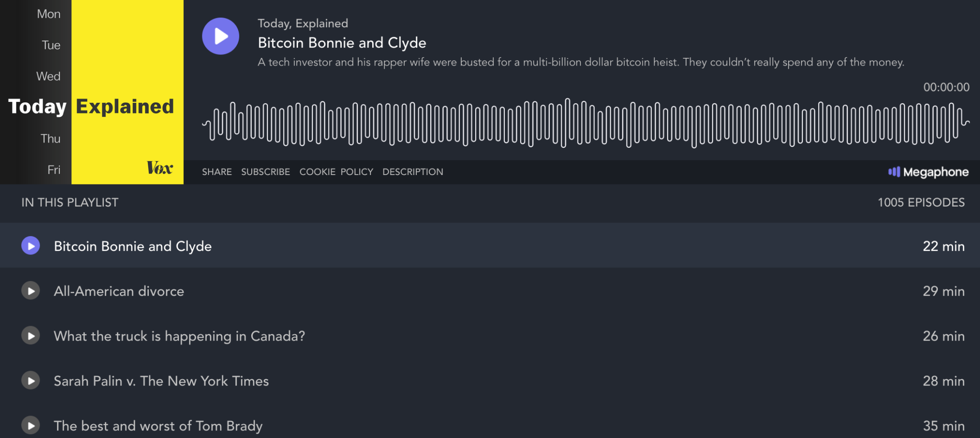This screenshot has width=980, height=438.
Task: Select the What the truck is happening title
Action: (x=179, y=336)
